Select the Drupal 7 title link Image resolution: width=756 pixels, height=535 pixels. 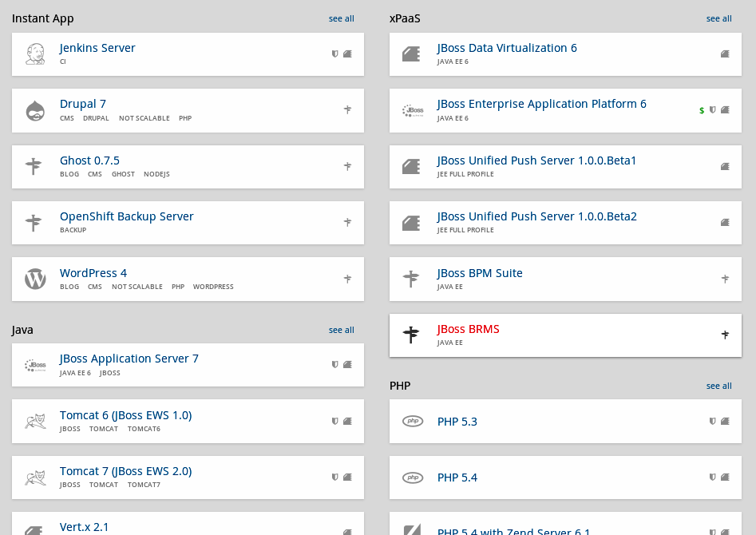coord(83,104)
